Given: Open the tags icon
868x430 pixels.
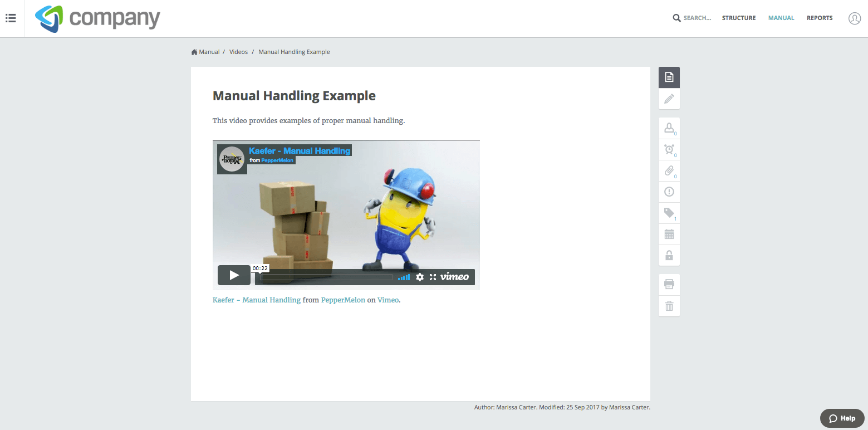Looking at the screenshot, I should point(669,213).
